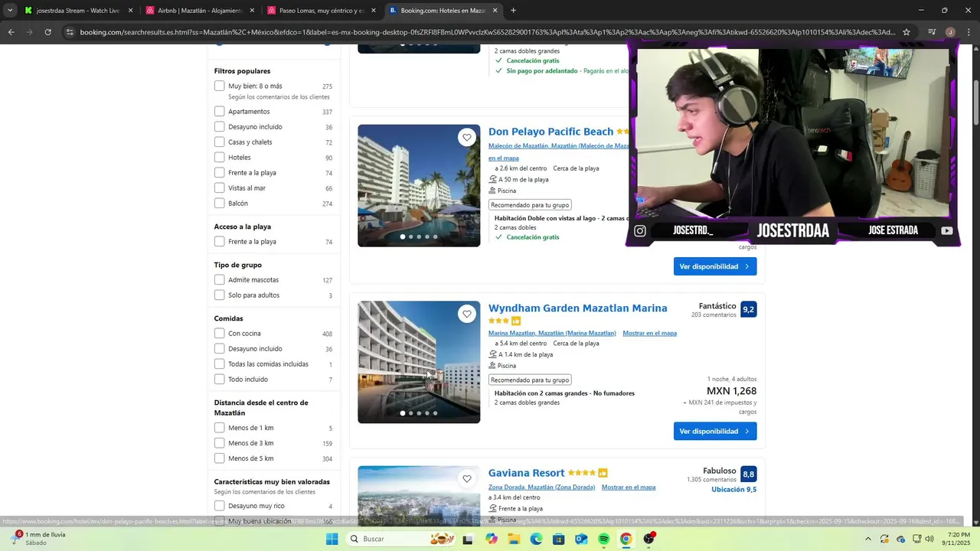Enable 'Con cocina' filter
980x551 pixels.
220,334
